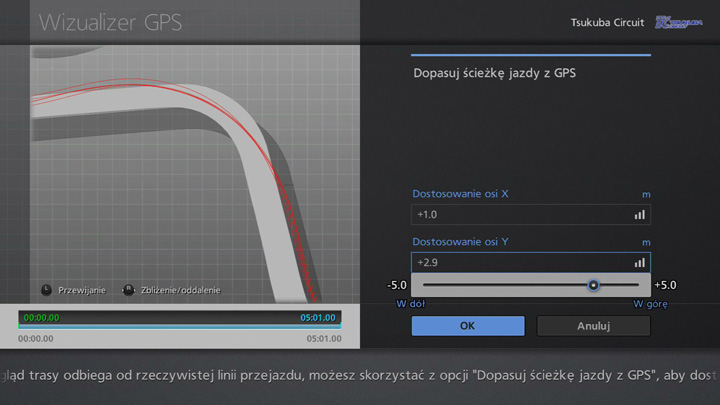The height and width of the screenshot is (405, 720).
Task: Click bar icon in Y axis field
Action: [639, 262]
